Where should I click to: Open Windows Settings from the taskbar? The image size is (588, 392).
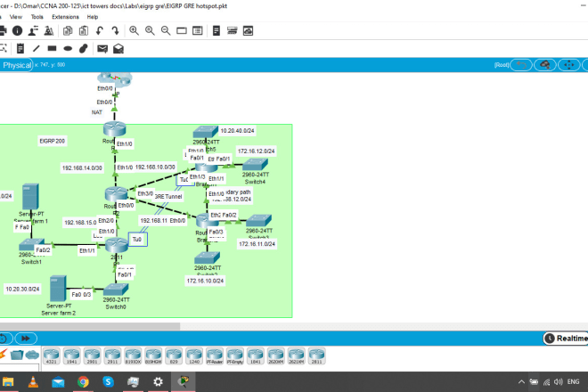point(158,382)
